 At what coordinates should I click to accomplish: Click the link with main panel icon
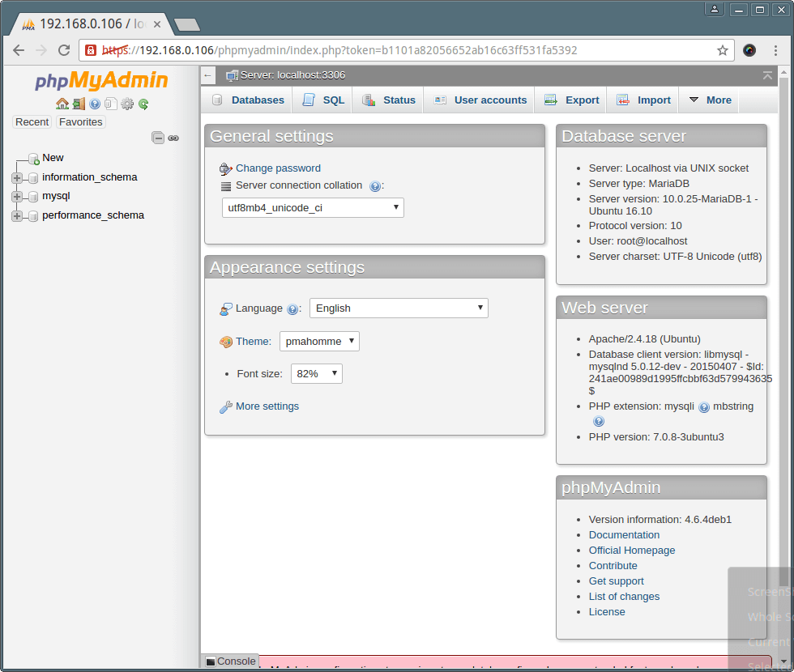tap(173, 138)
